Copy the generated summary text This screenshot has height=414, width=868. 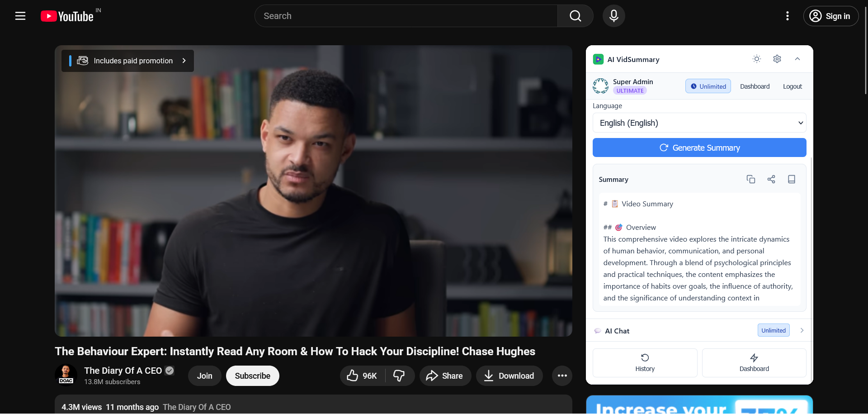[x=750, y=179]
